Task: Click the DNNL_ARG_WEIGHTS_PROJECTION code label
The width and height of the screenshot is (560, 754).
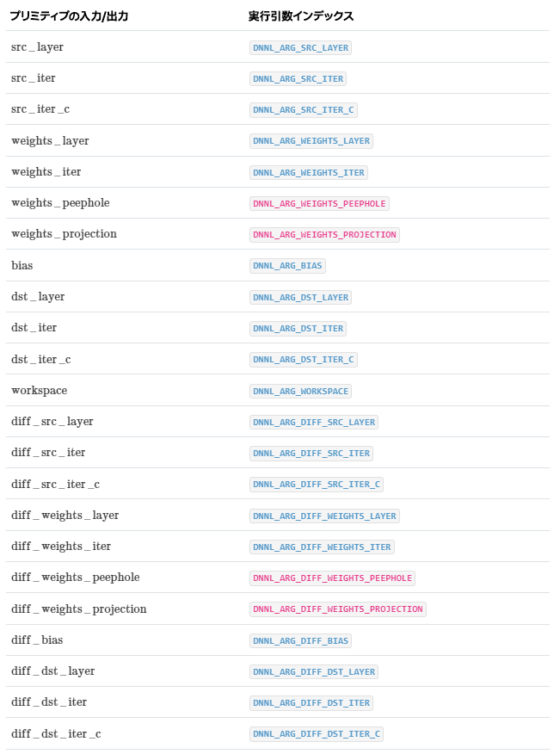Action: 324,235
